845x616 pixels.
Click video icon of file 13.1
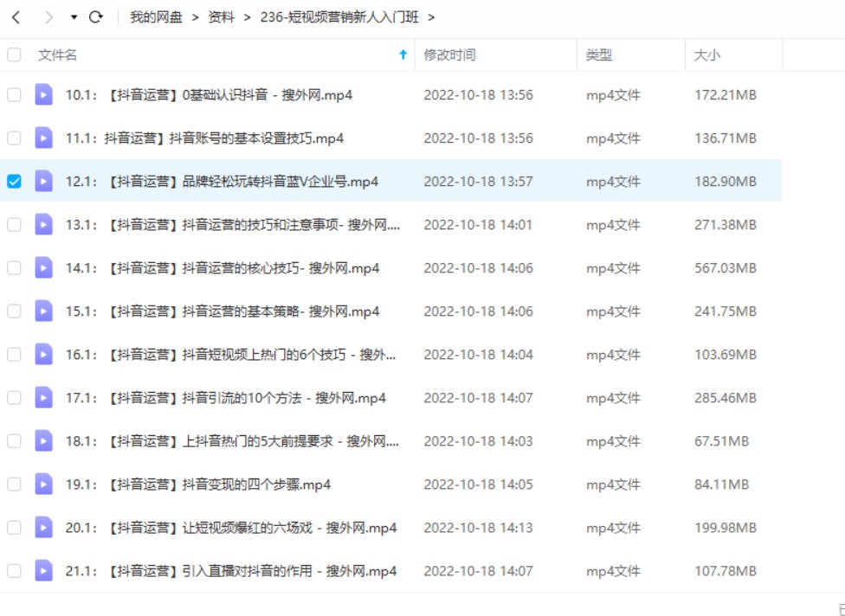43,225
